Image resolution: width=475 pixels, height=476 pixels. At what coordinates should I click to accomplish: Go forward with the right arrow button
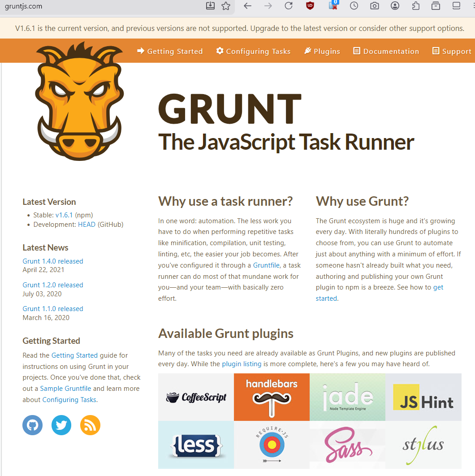[268, 6]
